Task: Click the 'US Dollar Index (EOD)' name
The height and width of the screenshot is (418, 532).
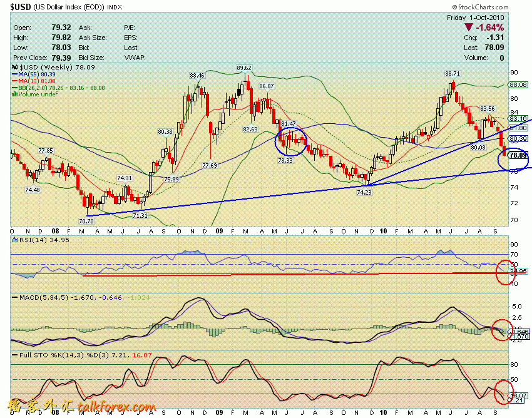Action: click(x=69, y=7)
